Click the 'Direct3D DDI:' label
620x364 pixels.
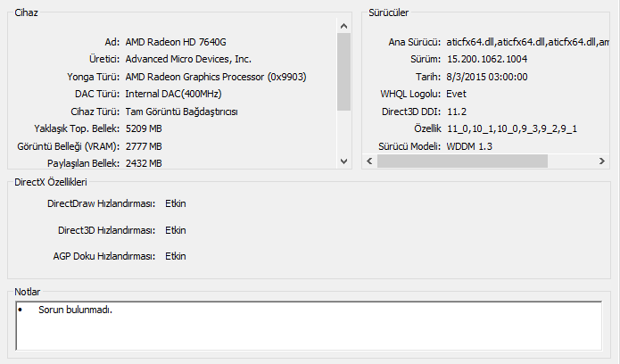click(x=411, y=112)
